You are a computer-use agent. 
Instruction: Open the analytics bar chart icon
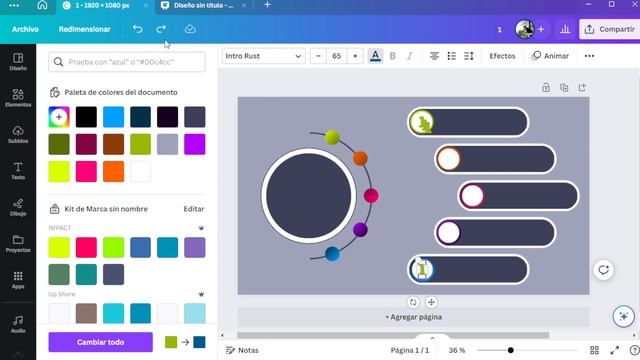[565, 29]
